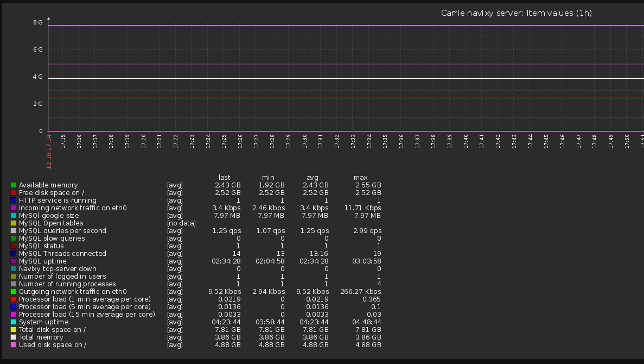Image resolution: width=644 pixels, height=364 pixels.
Task: Click the 11.71 Kbps max incoming value
Action: point(362,208)
